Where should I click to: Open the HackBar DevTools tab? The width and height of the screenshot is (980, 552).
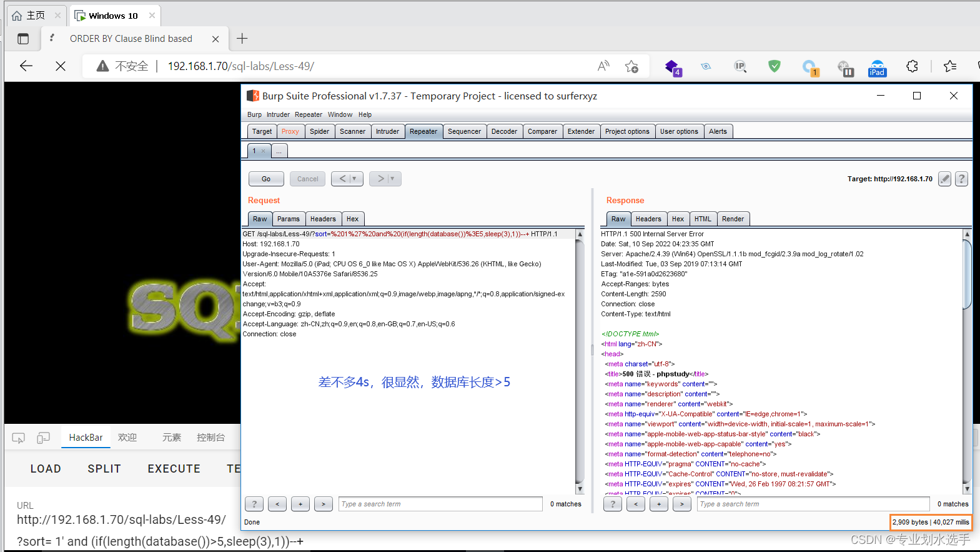pos(86,438)
